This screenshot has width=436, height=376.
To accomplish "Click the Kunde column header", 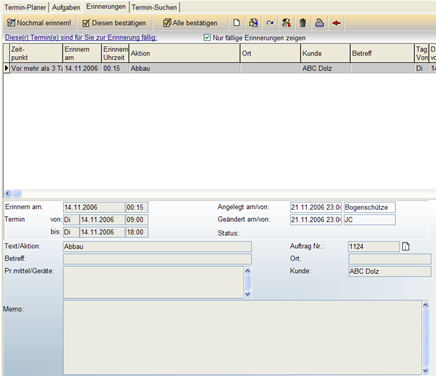I will tap(325, 53).
